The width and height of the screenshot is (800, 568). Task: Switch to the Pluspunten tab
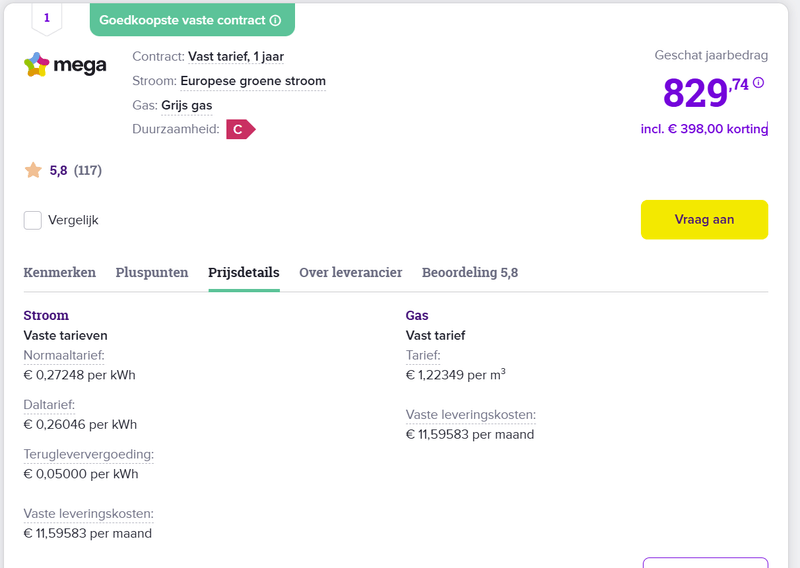click(x=152, y=272)
